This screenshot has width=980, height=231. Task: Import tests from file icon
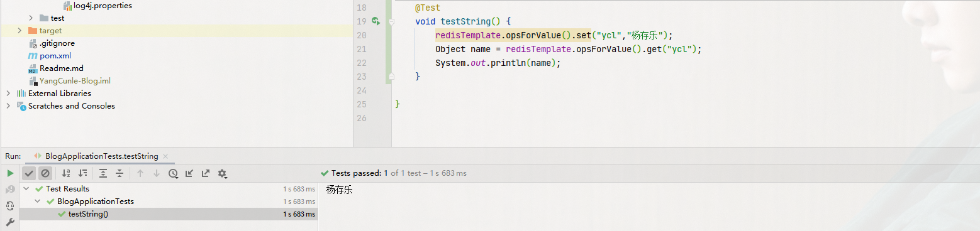tap(189, 173)
